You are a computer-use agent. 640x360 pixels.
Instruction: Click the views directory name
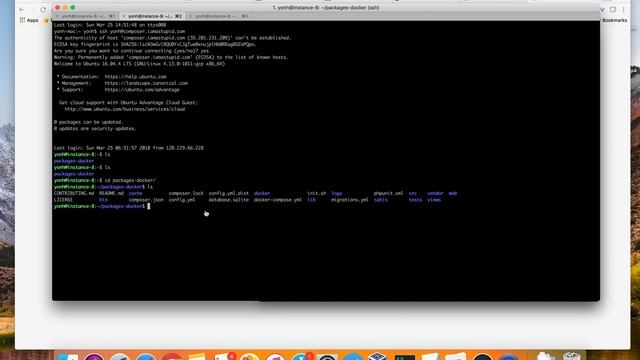point(434,200)
